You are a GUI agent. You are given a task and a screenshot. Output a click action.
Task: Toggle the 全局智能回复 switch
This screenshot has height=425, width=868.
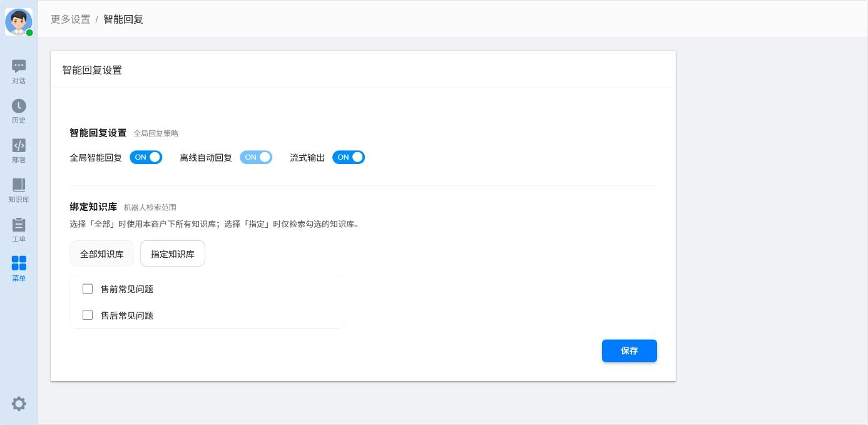(x=146, y=157)
